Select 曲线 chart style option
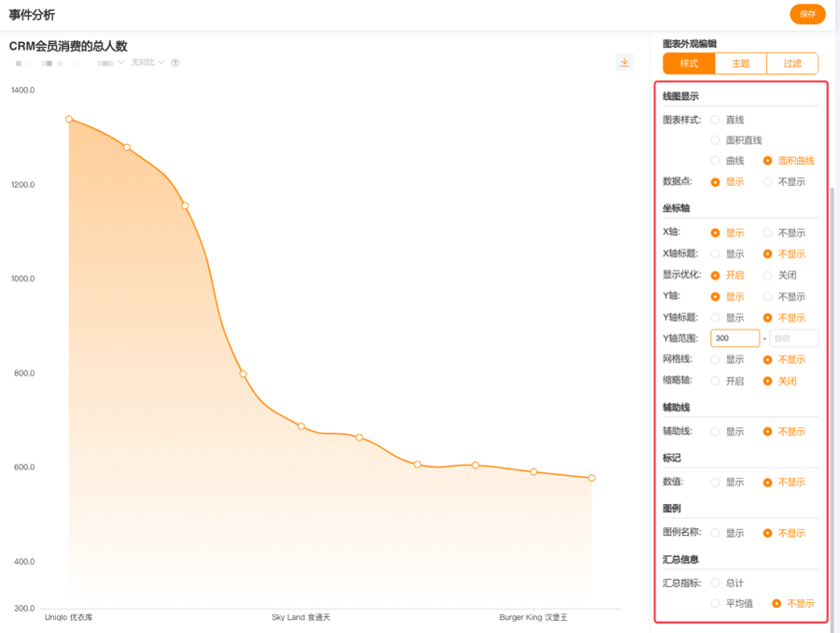Viewport: 840px width, 633px height. pos(716,161)
